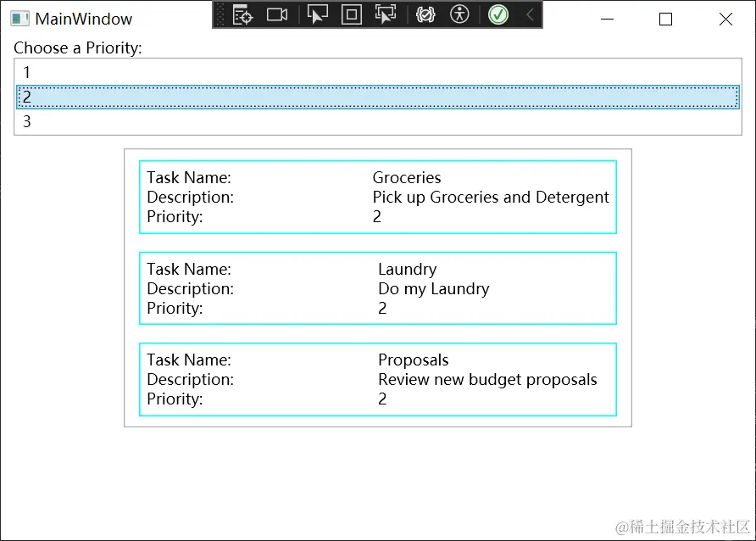Open Go to Live Visual Tree icon

click(x=242, y=14)
